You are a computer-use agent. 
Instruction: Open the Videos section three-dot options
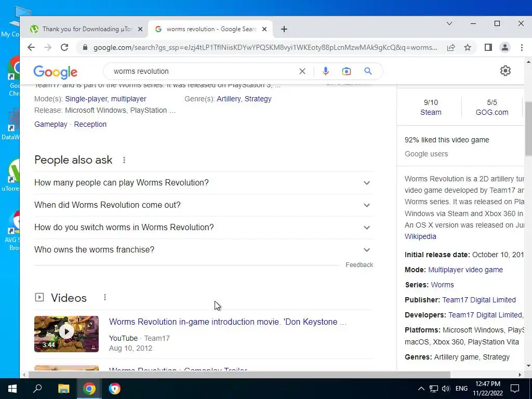coord(105,297)
